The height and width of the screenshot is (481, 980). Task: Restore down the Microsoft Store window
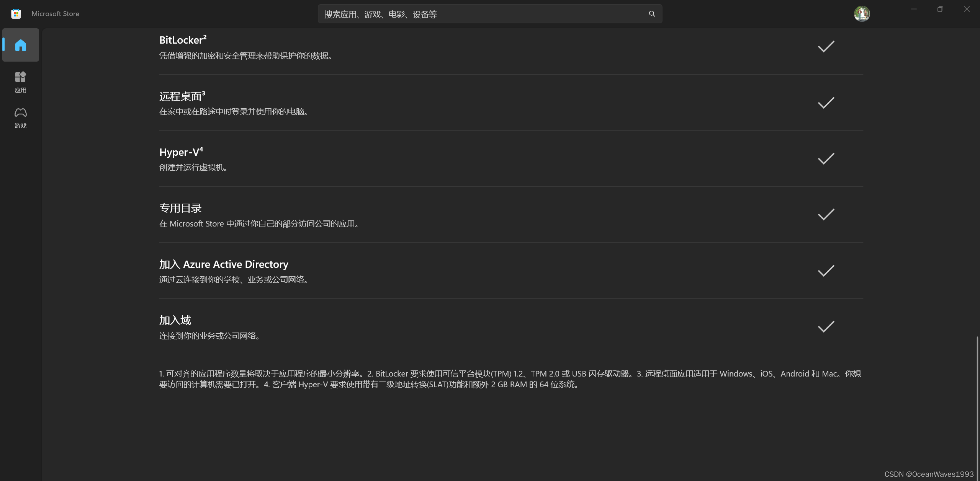(x=940, y=9)
